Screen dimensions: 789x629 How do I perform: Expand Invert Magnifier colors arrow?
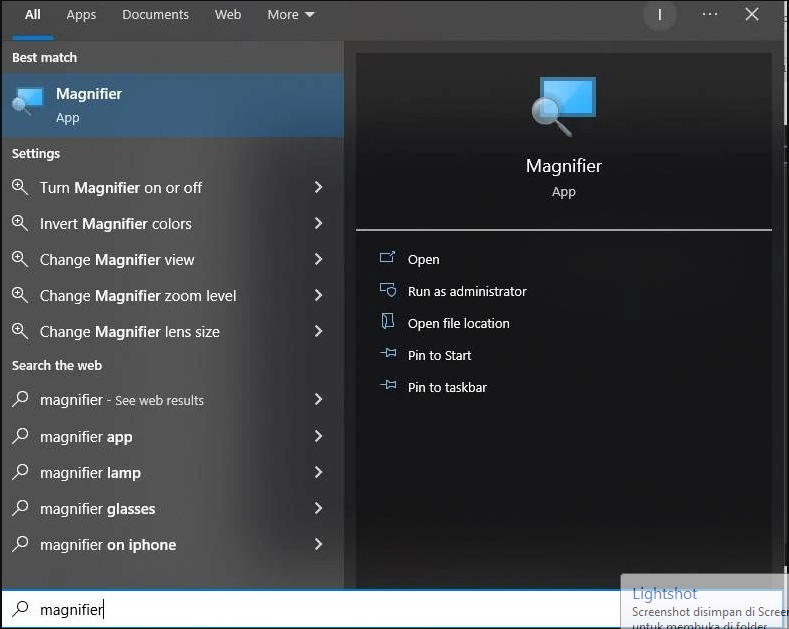coord(318,223)
